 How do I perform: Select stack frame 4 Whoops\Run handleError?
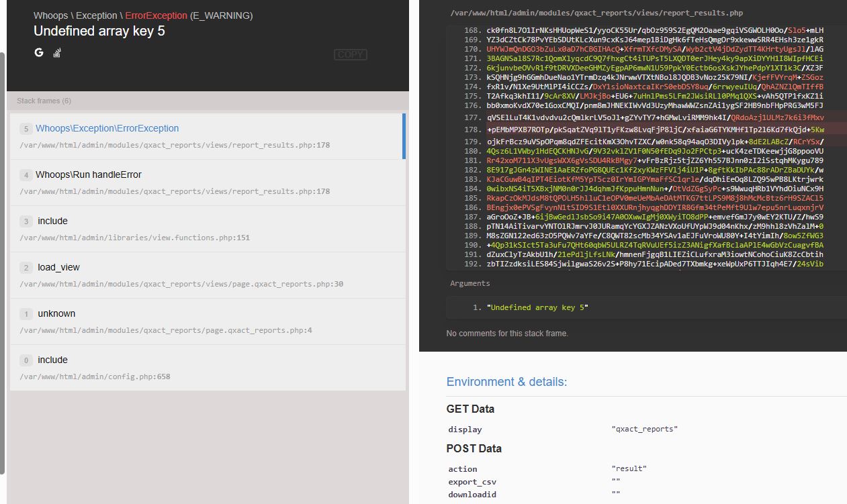208,183
